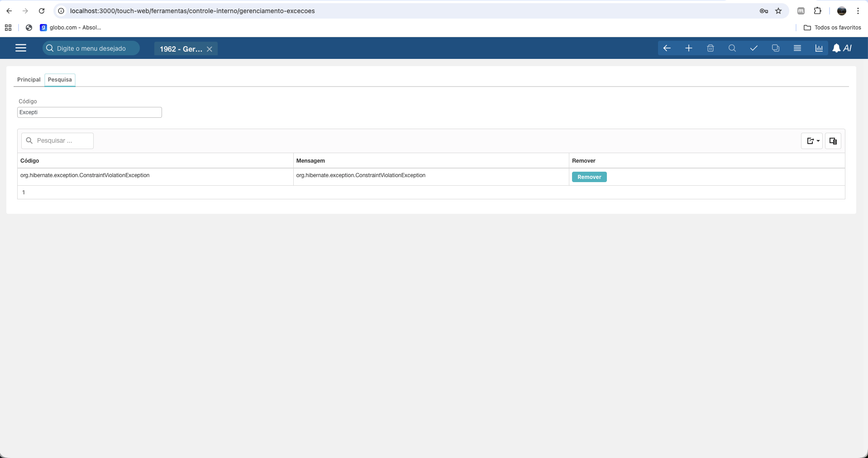The width and height of the screenshot is (868, 458).
Task: Focus the Código input field
Action: coord(90,112)
